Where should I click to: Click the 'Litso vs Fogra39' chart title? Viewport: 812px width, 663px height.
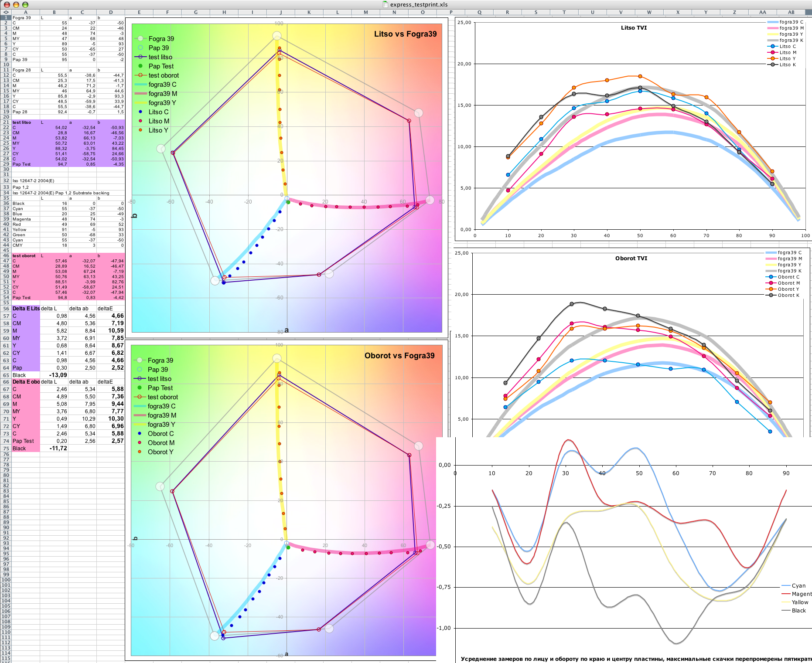coord(405,34)
